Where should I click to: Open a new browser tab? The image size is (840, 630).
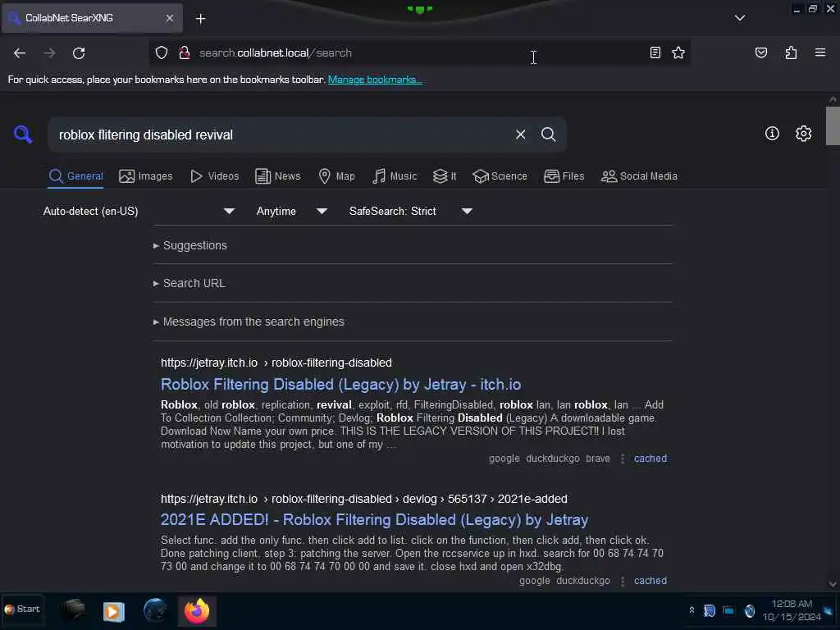coord(200,19)
